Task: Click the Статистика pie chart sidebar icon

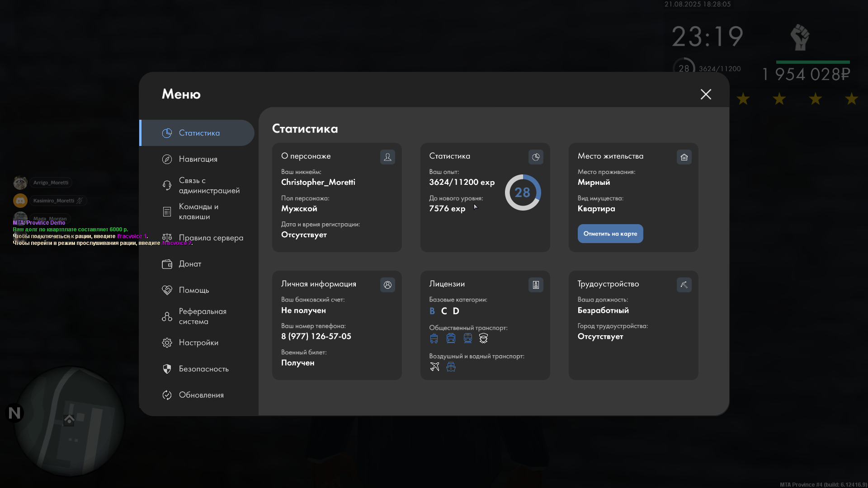Action: [x=167, y=133]
